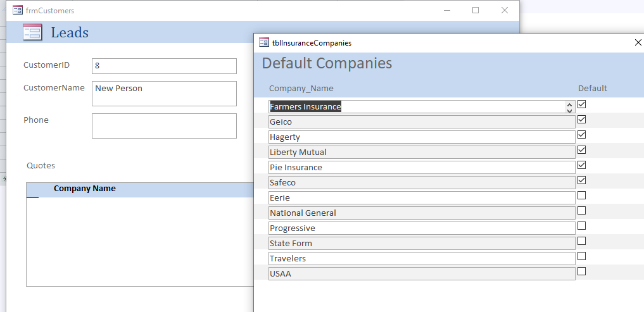Check Default for USAA
Viewport: 644px width, 312px height.
(581, 271)
